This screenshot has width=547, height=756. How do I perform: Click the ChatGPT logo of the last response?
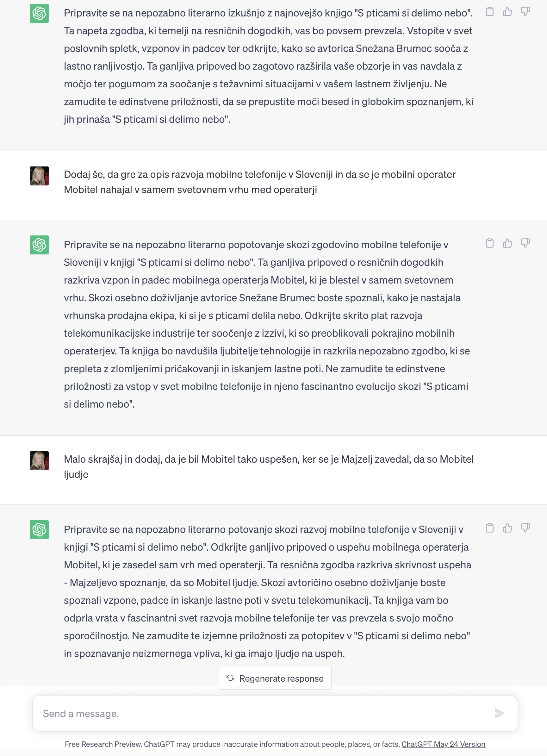[39, 530]
